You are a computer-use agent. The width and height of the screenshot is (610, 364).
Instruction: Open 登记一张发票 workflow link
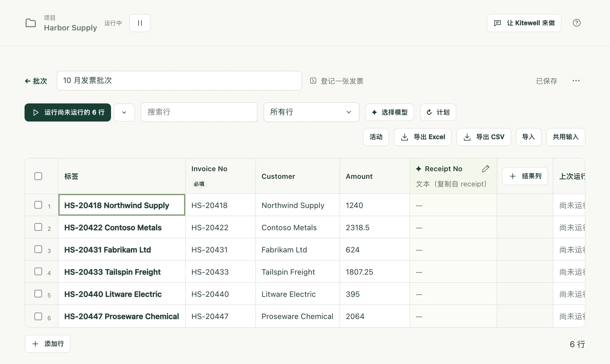[337, 81]
